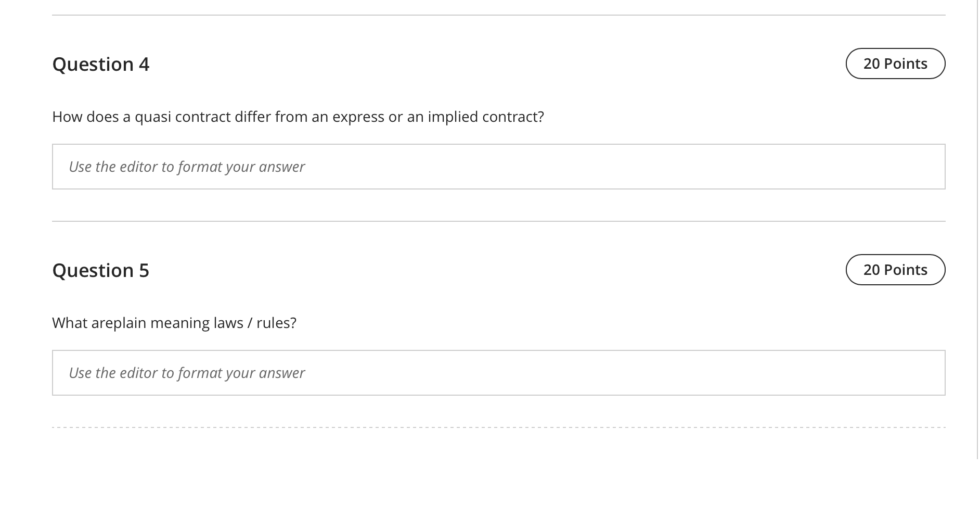Click the Question 4 heading
The image size is (980, 530).
click(x=101, y=64)
